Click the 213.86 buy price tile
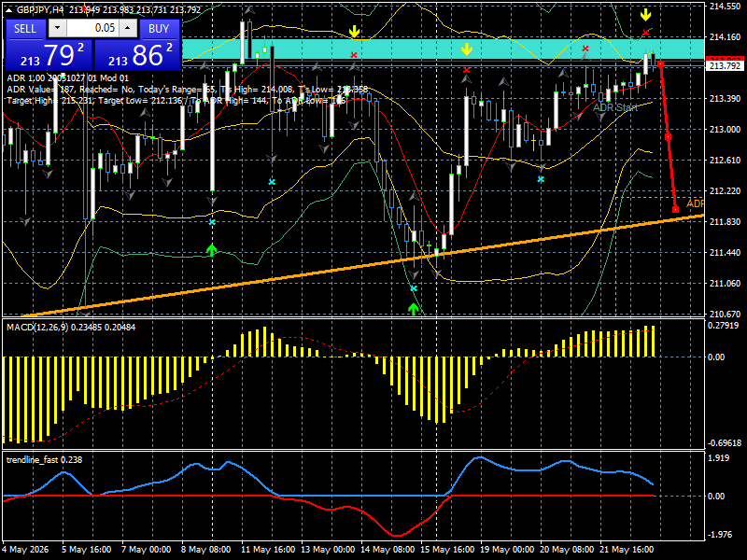The height and width of the screenshot is (560, 747). (137, 55)
